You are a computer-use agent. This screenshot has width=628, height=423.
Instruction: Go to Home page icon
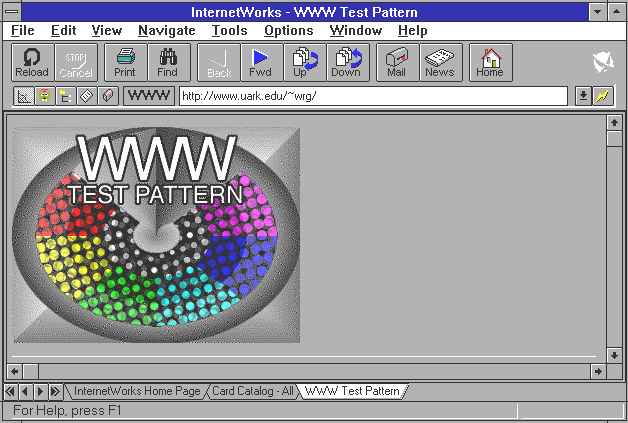click(x=490, y=62)
